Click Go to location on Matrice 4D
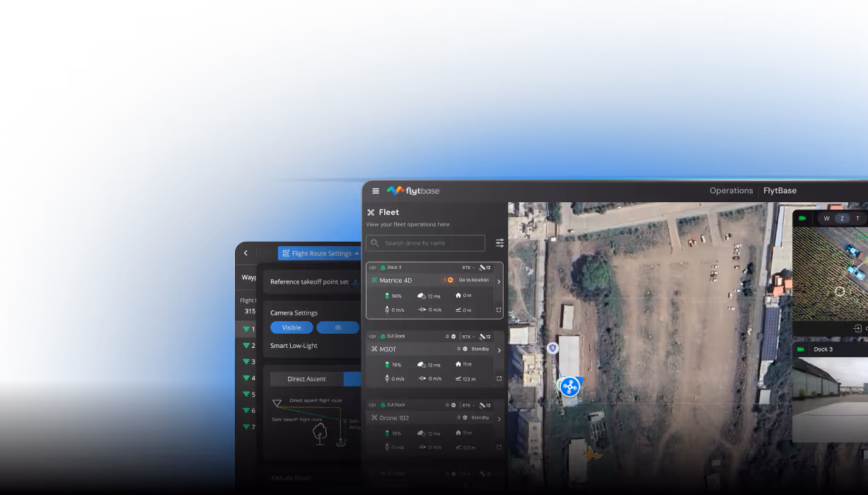Viewport: 868px width, 495px height. 473,280
